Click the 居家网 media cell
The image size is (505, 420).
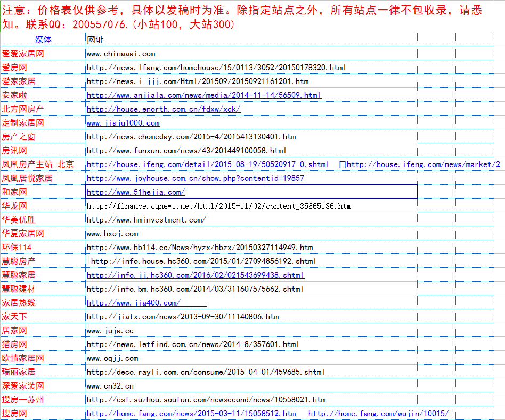tap(43, 330)
